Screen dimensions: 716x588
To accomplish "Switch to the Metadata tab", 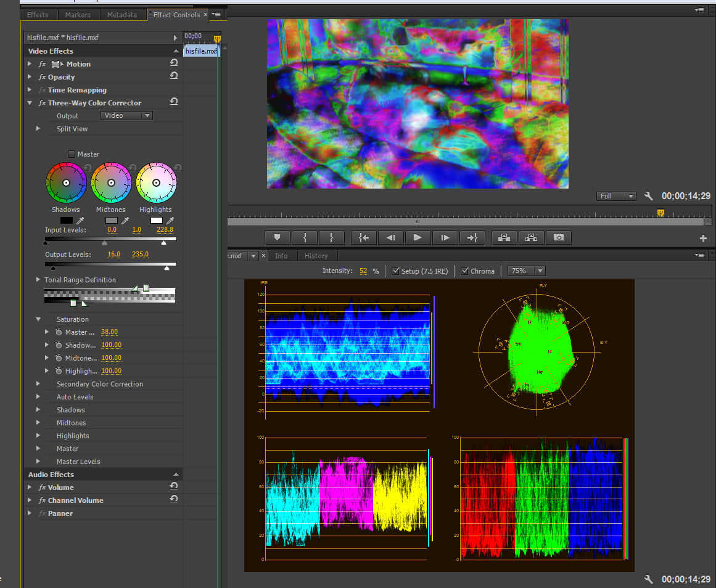I will point(121,15).
